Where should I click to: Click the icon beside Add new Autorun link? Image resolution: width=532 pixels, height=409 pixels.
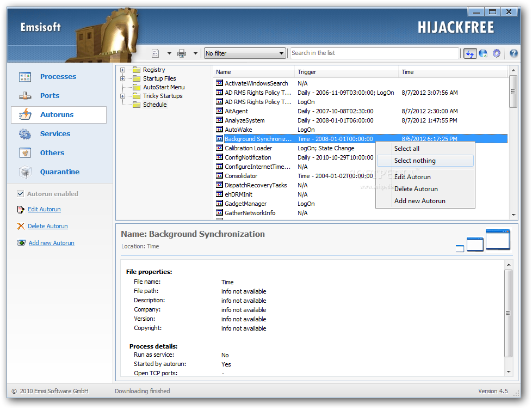(21, 243)
